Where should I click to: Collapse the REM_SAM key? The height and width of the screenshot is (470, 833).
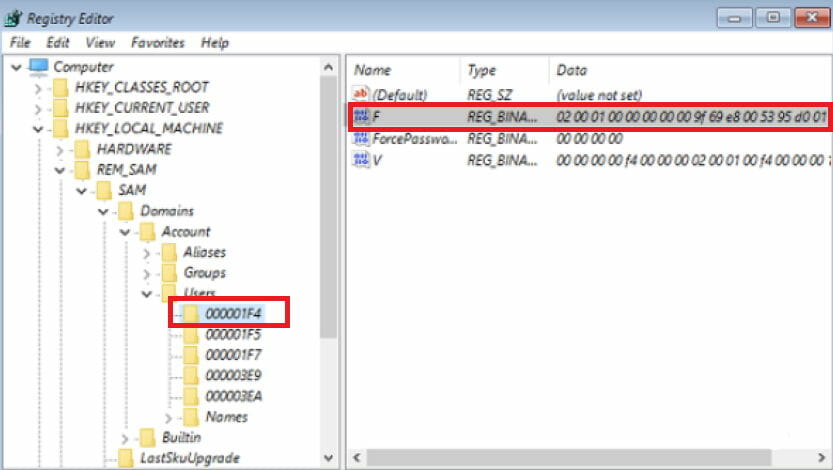[60, 170]
